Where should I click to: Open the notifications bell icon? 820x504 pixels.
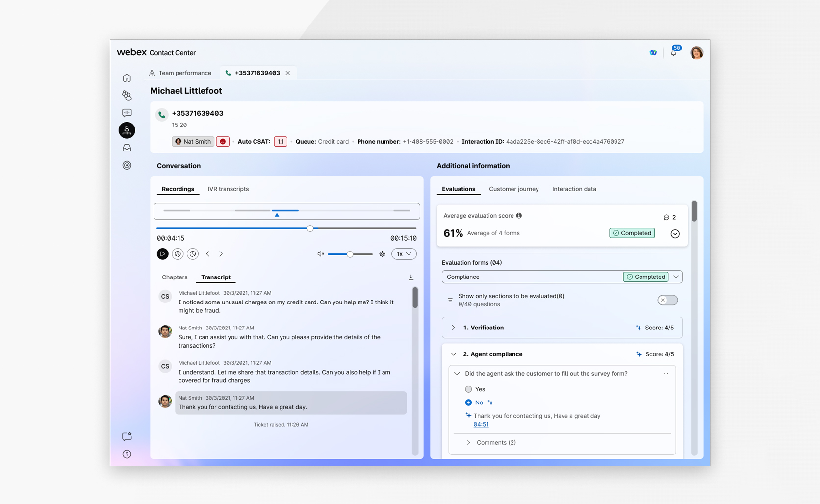tap(673, 53)
